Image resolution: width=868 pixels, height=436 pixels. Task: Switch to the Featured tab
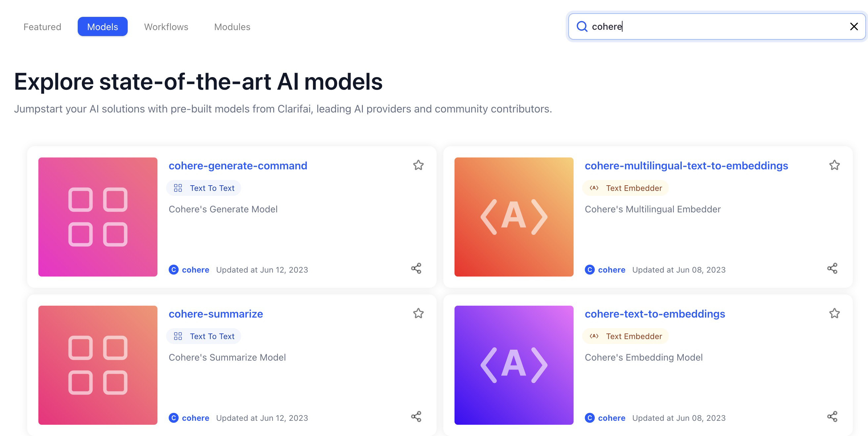42,26
